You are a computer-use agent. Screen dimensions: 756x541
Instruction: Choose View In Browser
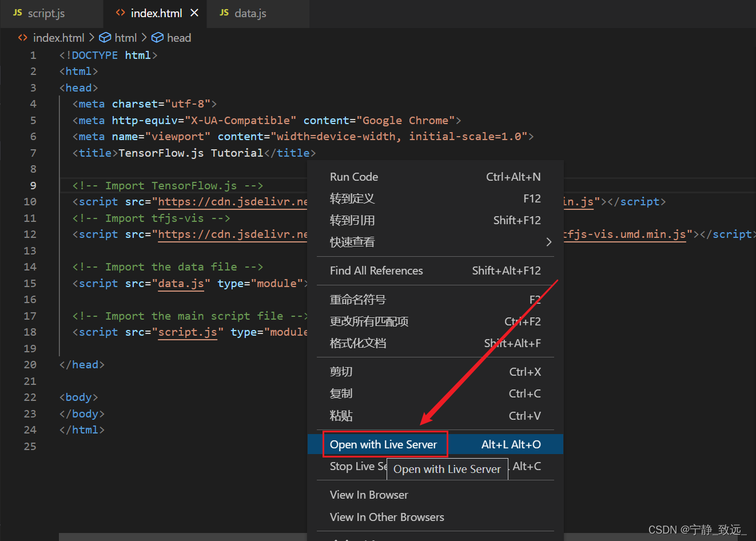point(435,495)
